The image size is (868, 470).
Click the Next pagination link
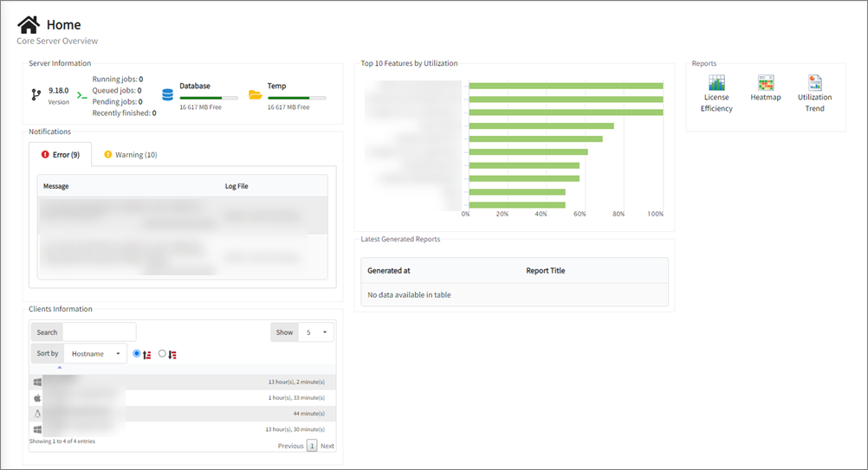click(327, 446)
